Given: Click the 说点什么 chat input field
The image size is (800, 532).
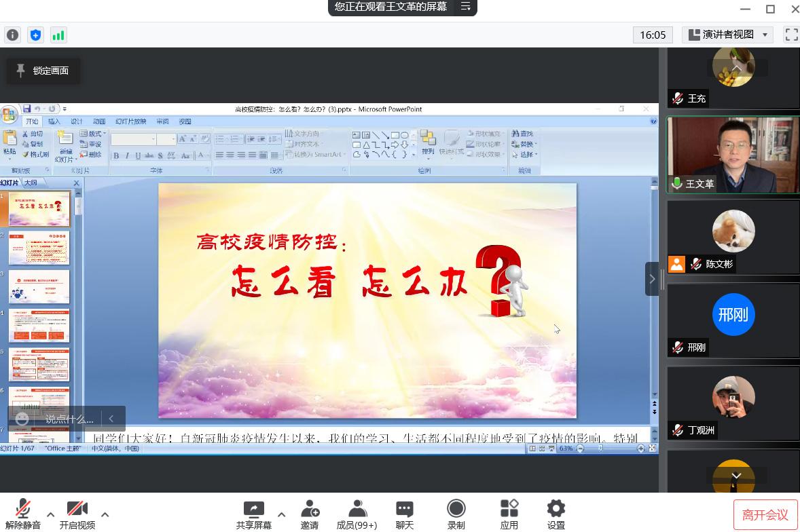Looking at the screenshot, I should point(69,419).
